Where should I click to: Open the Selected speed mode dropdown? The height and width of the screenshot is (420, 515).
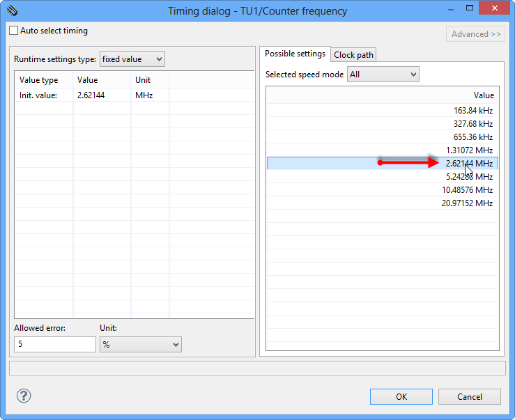coord(383,75)
